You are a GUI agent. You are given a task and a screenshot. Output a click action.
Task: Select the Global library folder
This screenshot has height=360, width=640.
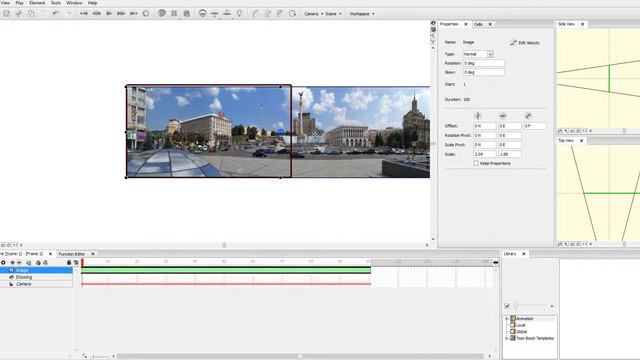[521, 332]
